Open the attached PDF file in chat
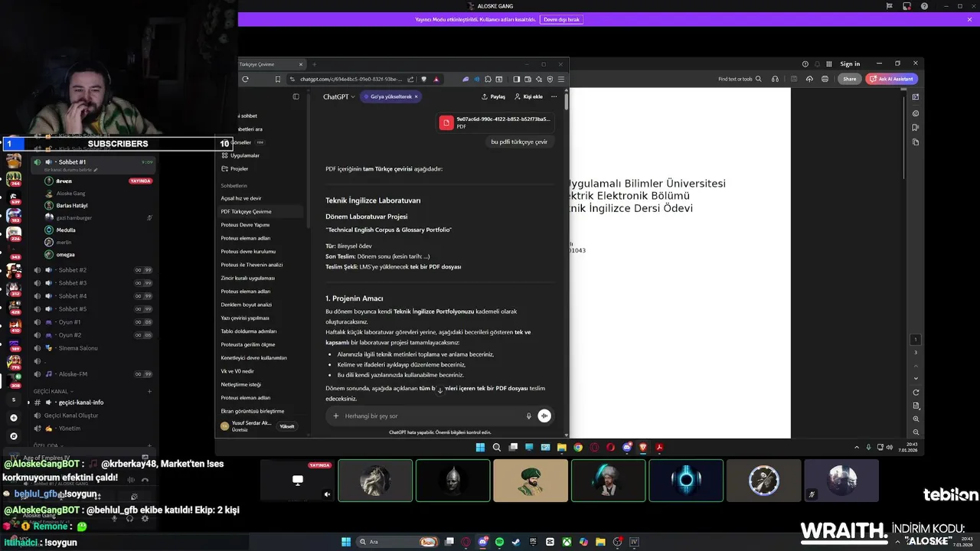 click(x=495, y=122)
